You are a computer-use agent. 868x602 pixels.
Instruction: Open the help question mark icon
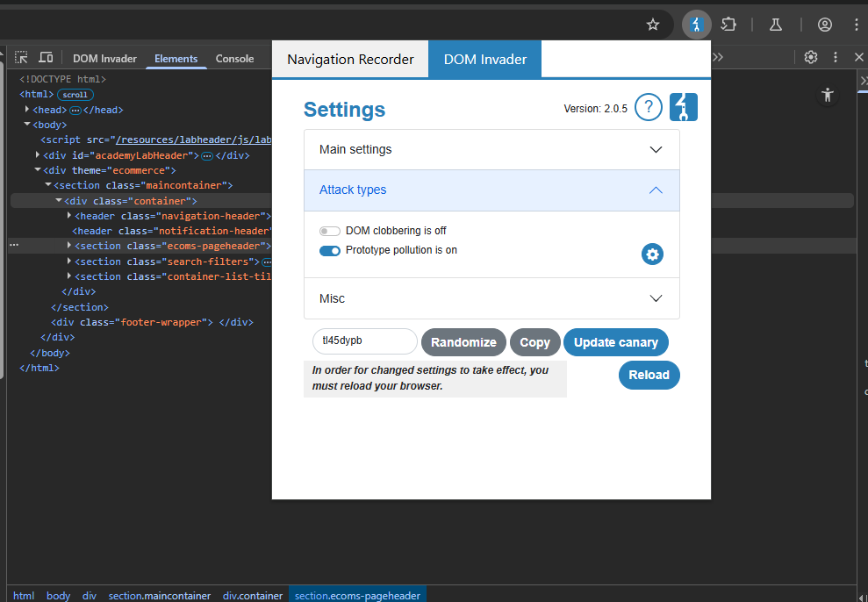pyautogui.click(x=649, y=107)
